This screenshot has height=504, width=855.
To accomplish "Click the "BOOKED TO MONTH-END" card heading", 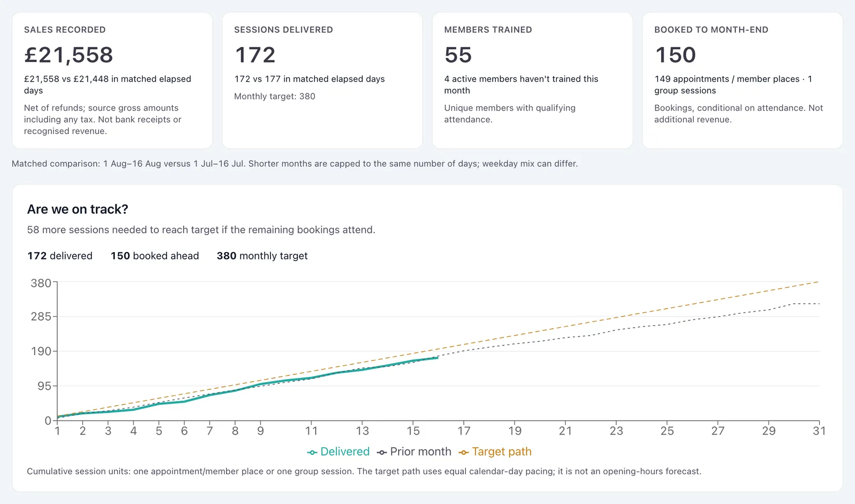I will tap(711, 30).
